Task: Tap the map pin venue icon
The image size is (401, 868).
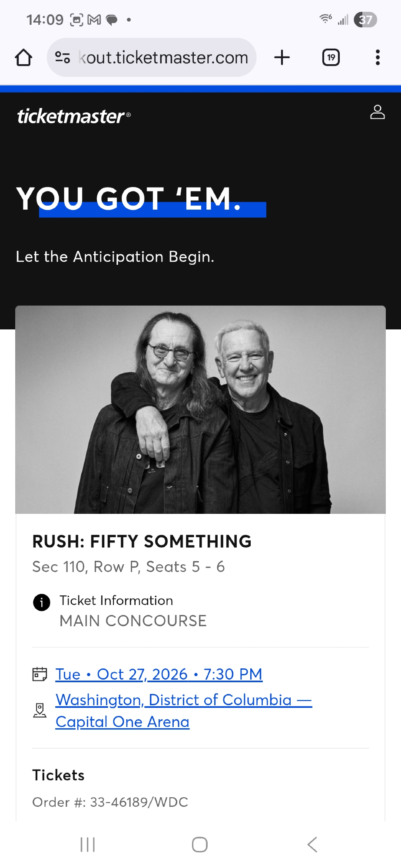Action: (40, 710)
